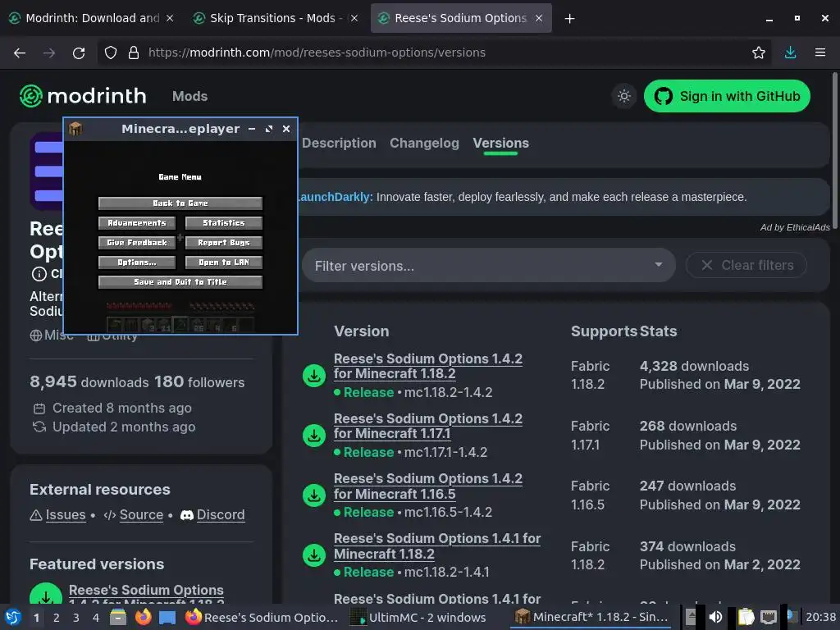Image resolution: width=840 pixels, height=630 pixels.
Task: Open a new browser tab with plus
Action: pyautogui.click(x=569, y=19)
